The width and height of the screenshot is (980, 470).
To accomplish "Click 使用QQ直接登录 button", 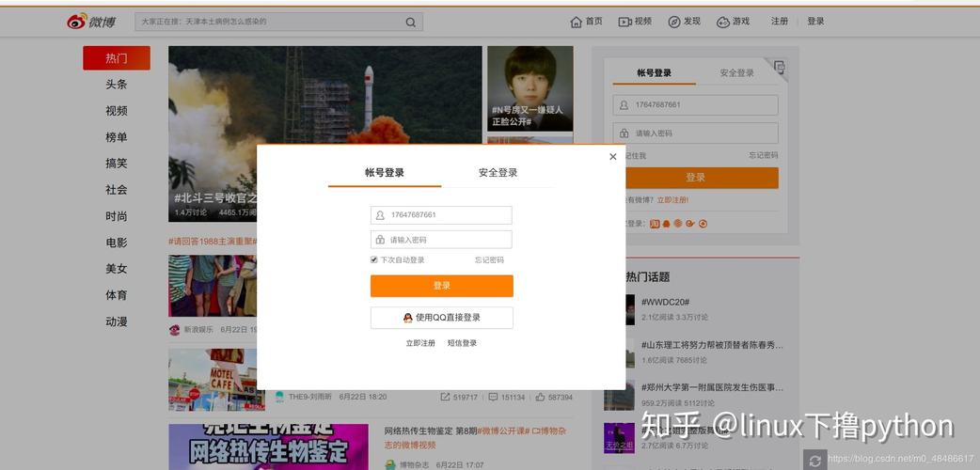I will click(x=441, y=318).
